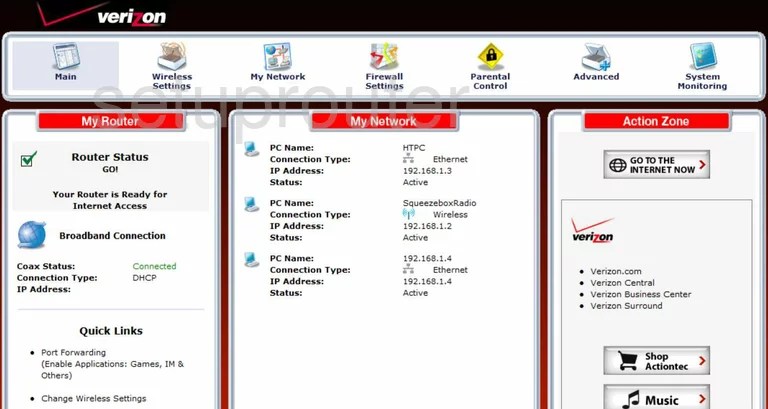Select the Parental Control tab label
Image resolution: width=768 pixels, height=409 pixels.
(x=490, y=81)
